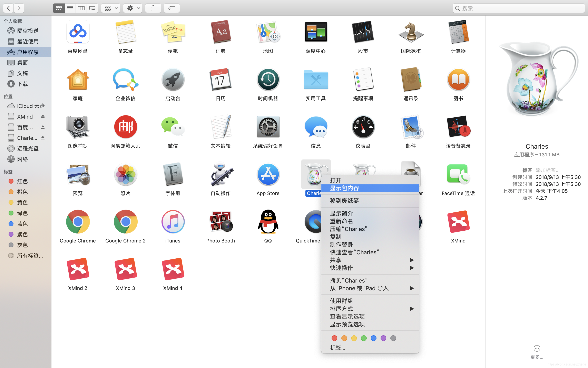This screenshot has height=368, width=588.
Task: Click the 字体册 Font Book icon
Action: (x=173, y=174)
